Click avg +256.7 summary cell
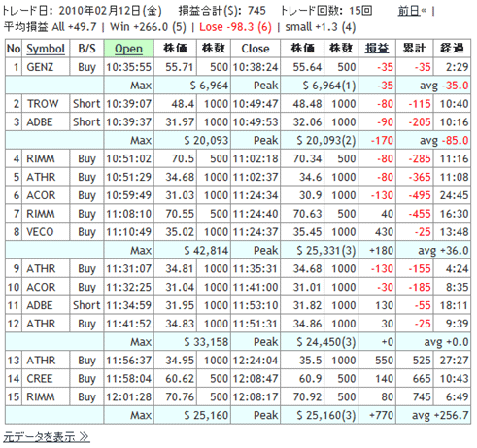This screenshot has height=448, width=477. 440,415
